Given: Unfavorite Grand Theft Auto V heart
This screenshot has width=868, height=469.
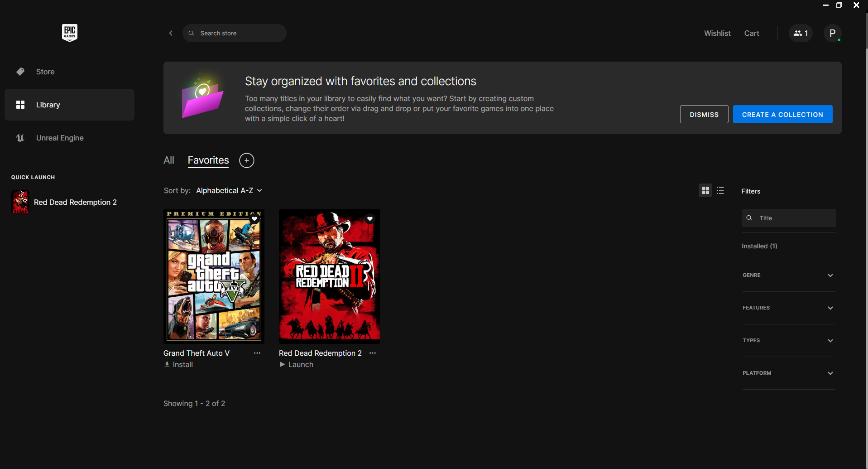Looking at the screenshot, I should [x=254, y=219].
